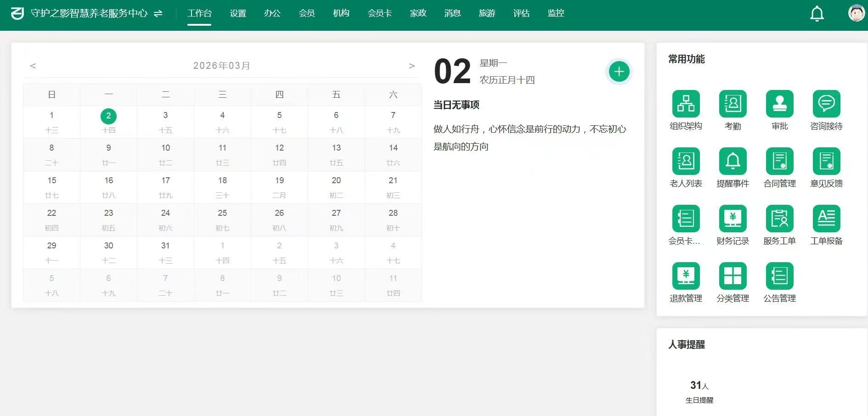Open the 意见反馈 feedback icon
Viewport: 868px width, 416px height.
pos(826,161)
